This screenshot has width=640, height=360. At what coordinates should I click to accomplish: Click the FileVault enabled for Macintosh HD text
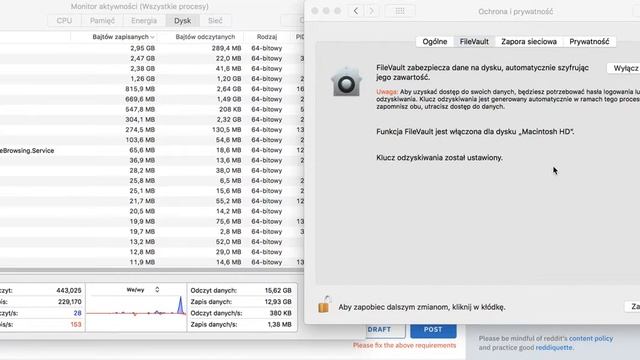(475, 132)
